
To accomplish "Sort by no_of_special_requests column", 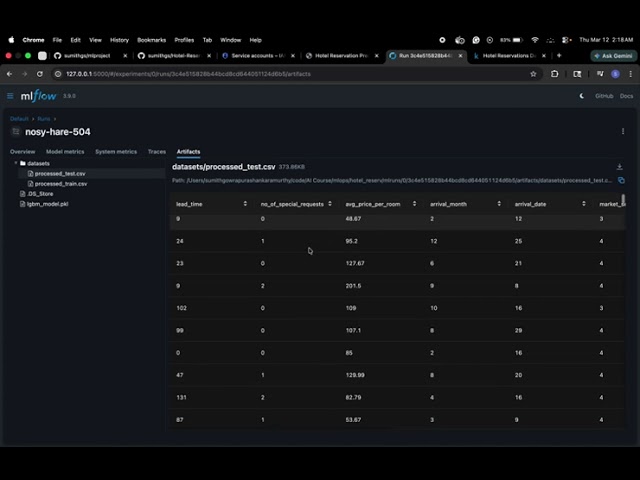I will [x=330, y=204].
